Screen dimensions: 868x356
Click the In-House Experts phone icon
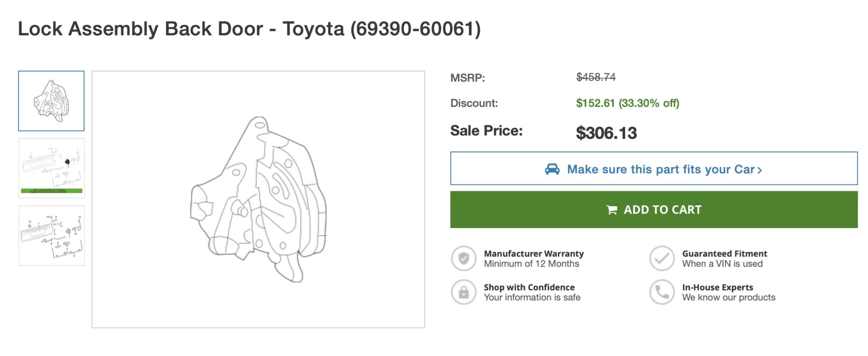662,292
